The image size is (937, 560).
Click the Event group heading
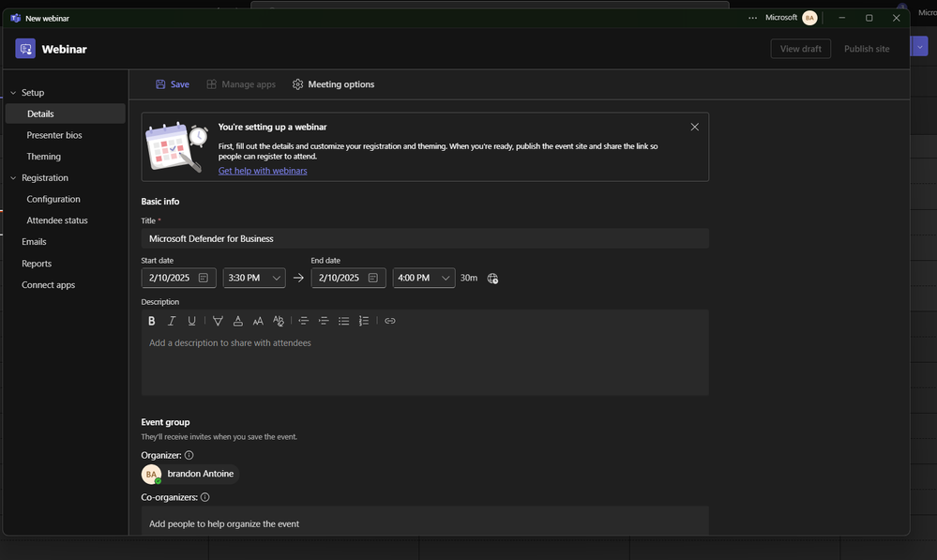click(x=165, y=422)
